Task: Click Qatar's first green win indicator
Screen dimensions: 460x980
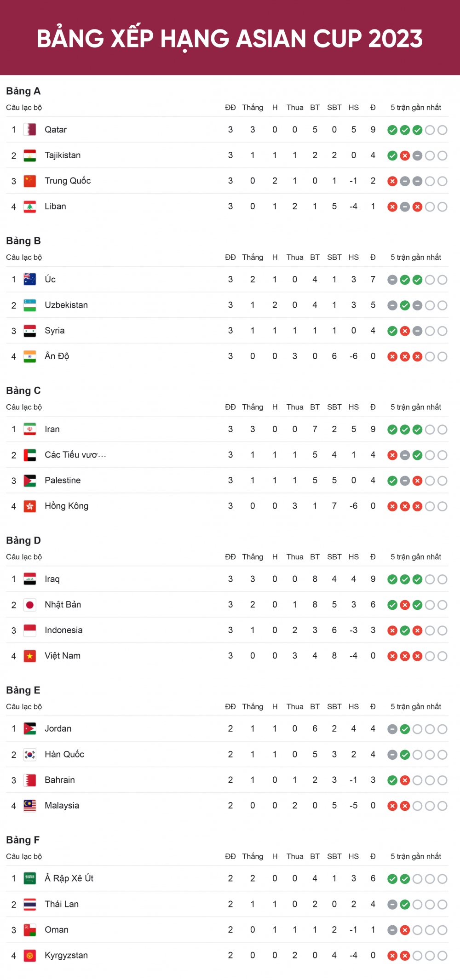Action: click(392, 130)
